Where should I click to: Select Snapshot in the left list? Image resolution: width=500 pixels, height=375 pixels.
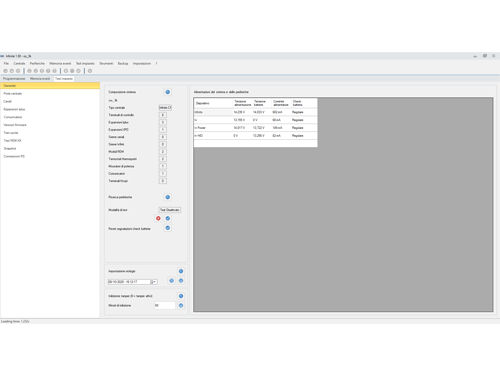point(50,148)
